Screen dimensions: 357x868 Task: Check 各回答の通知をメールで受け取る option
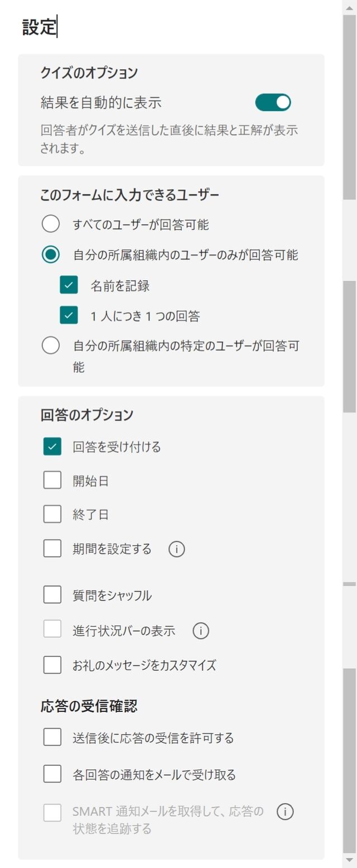click(52, 774)
